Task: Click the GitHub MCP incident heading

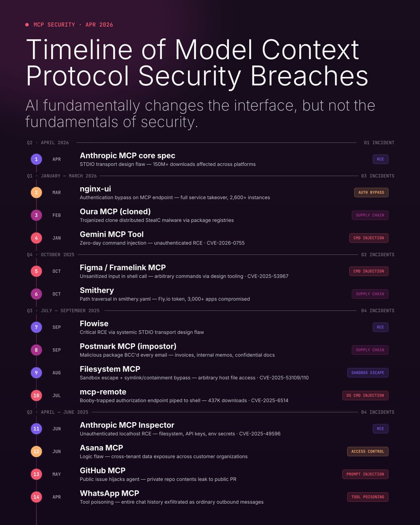Action: tap(102, 470)
